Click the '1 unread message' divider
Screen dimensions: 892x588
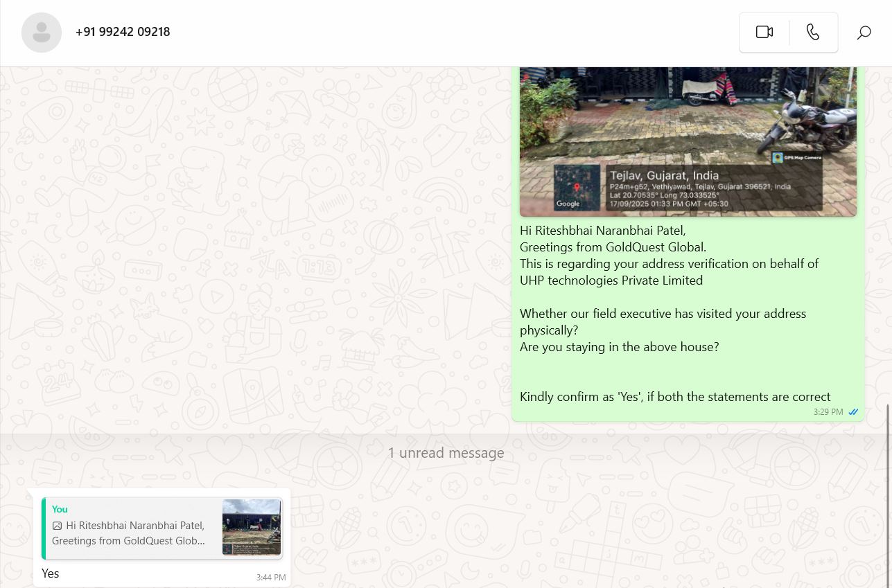click(x=446, y=453)
